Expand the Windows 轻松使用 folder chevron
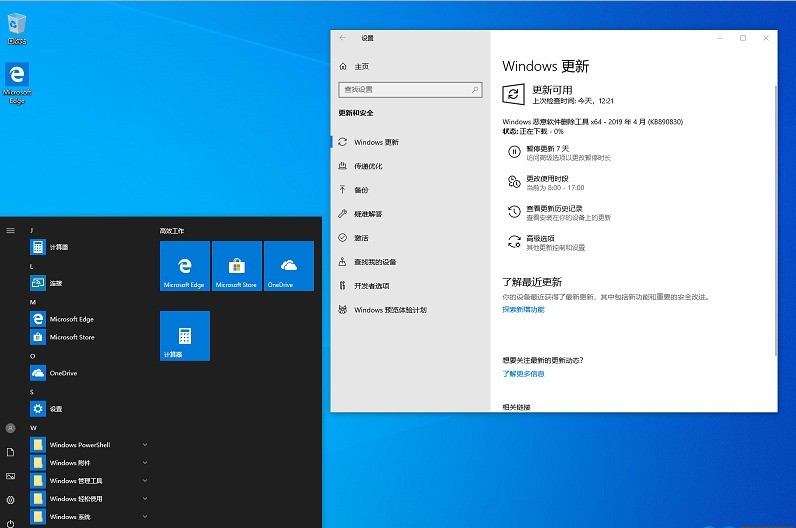Image resolution: width=796 pixels, height=528 pixels. point(145,499)
